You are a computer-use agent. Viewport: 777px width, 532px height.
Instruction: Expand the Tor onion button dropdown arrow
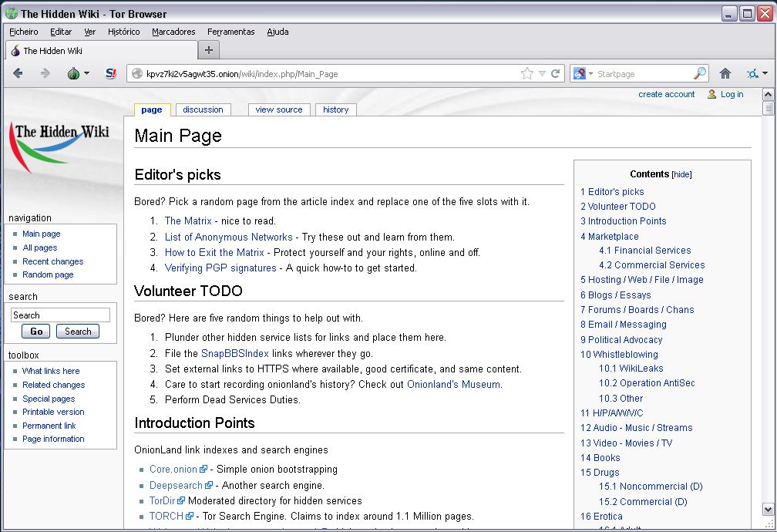(86, 73)
